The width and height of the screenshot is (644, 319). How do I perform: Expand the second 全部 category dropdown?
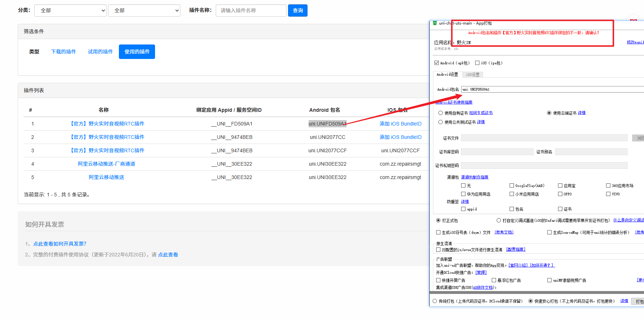[144, 10]
